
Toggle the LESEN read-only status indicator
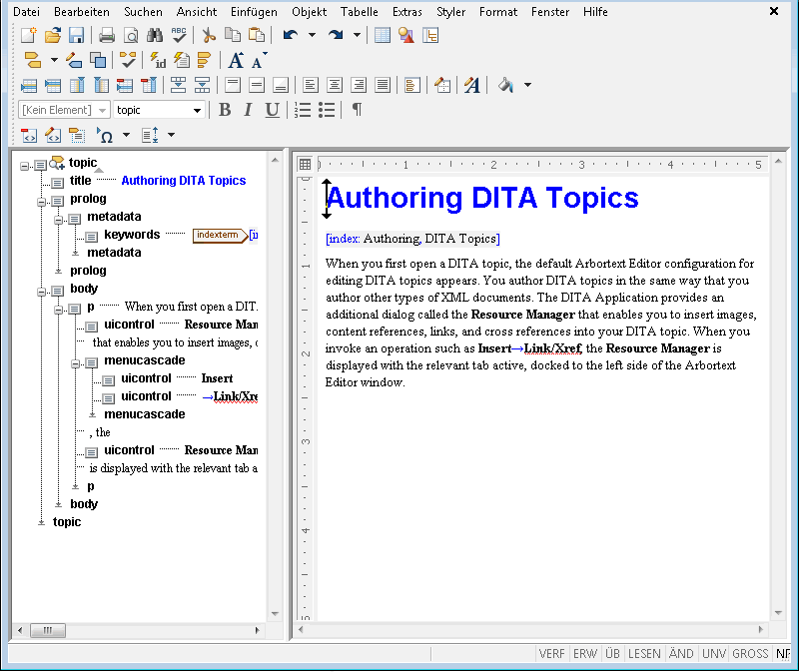tap(644, 654)
